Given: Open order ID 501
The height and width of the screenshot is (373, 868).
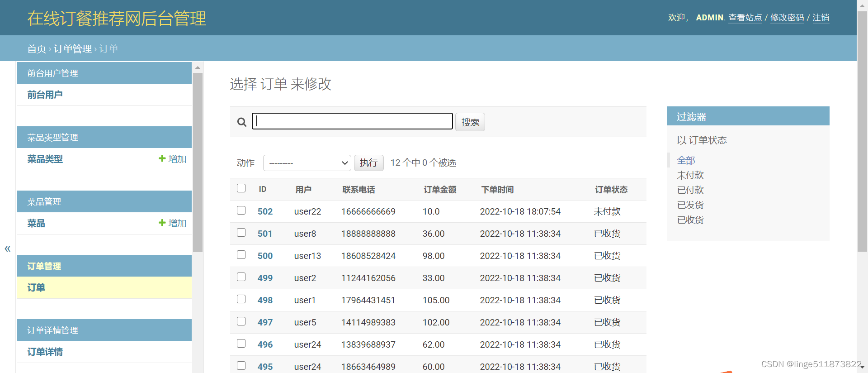Looking at the screenshot, I should click(265, 234).
